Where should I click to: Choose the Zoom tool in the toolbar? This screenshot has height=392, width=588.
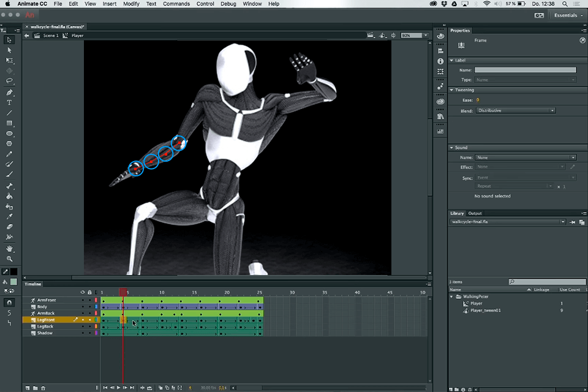[x=9, y=259]
